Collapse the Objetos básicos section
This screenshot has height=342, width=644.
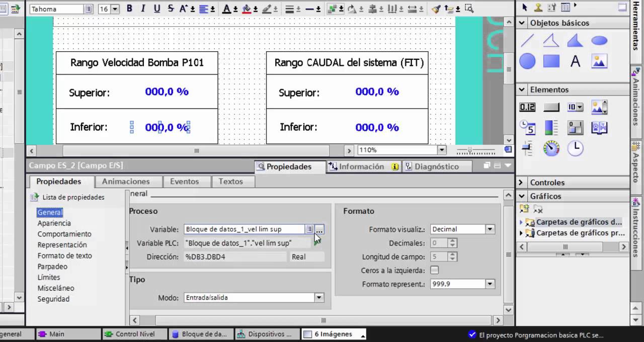click(x=522, y=23)
